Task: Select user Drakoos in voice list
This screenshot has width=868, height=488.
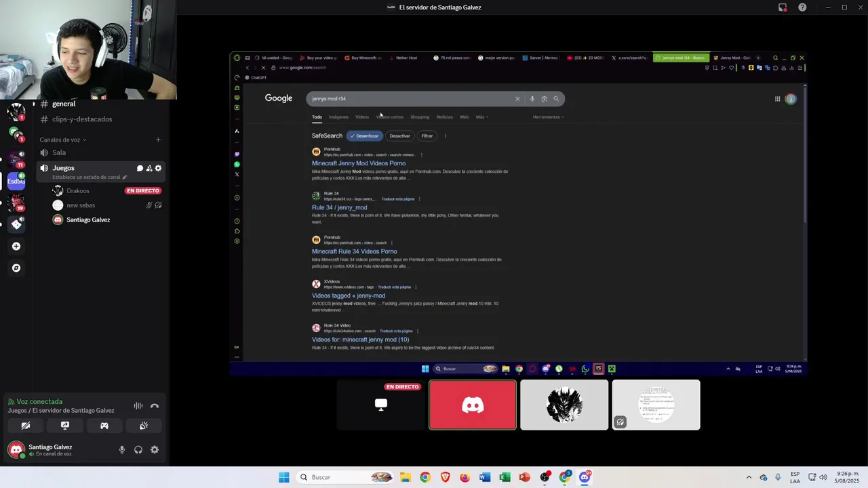Action: [x=78, y=190]
